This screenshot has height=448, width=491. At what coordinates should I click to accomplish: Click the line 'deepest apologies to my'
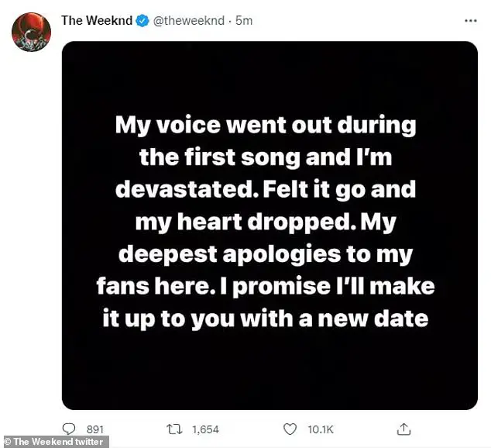[x=266, y=255]
